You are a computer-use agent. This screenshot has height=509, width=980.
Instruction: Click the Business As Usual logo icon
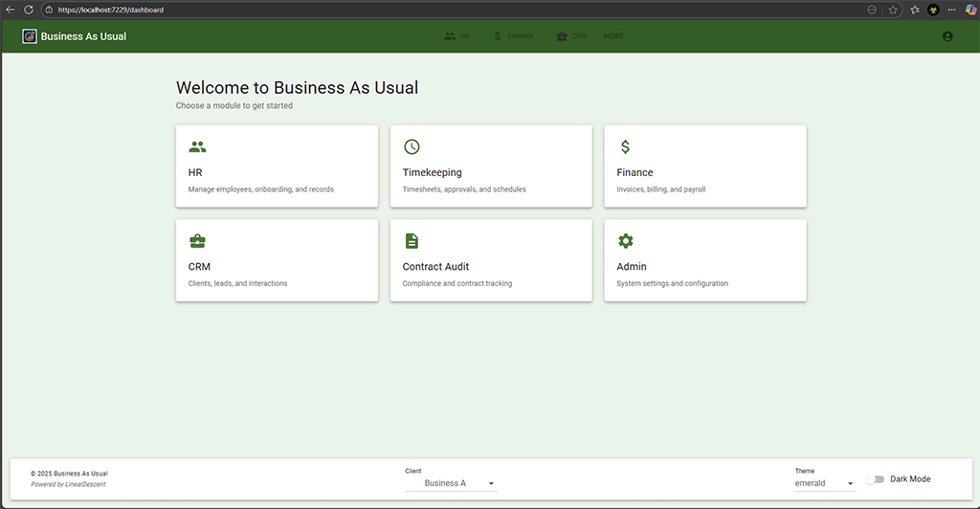(30, 36)
